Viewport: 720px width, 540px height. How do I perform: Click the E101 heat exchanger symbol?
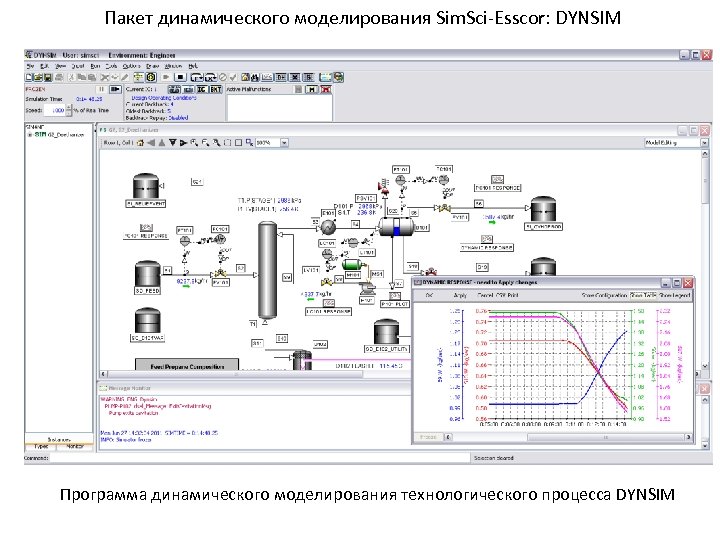click(328, 227)
